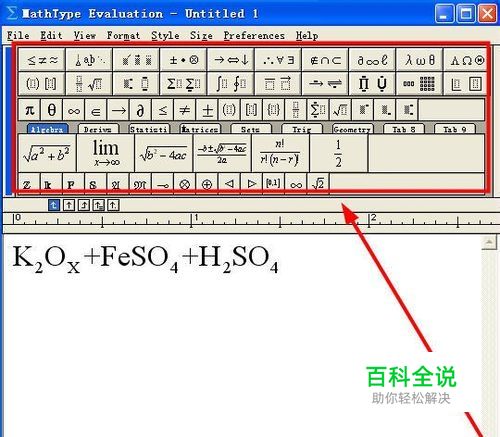Insert the plus-minus symbol
Image resolution: width=500 pixels, height=437 pixels.
(207, 110)
